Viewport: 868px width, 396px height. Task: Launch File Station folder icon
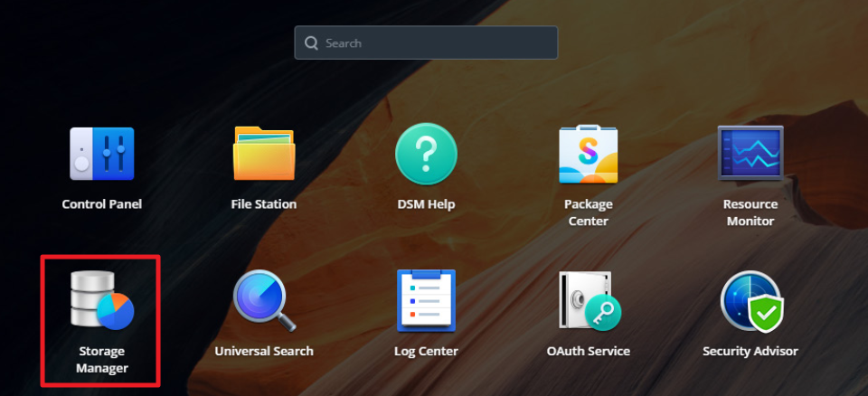coord(263,154)
